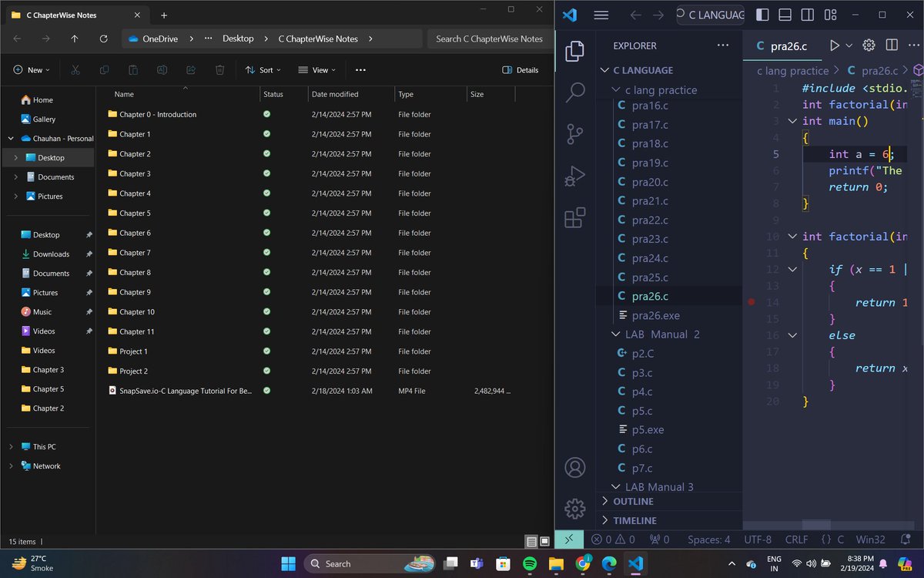Open Accounts icon in activity bar
Screen dimensions: 924x578
(574, 467)
